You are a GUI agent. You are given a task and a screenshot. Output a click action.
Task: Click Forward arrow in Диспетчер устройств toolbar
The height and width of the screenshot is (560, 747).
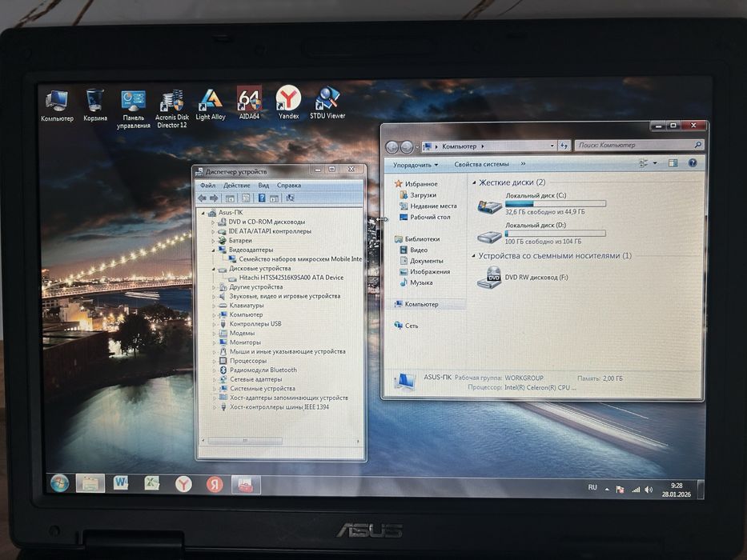click(214, 198)
